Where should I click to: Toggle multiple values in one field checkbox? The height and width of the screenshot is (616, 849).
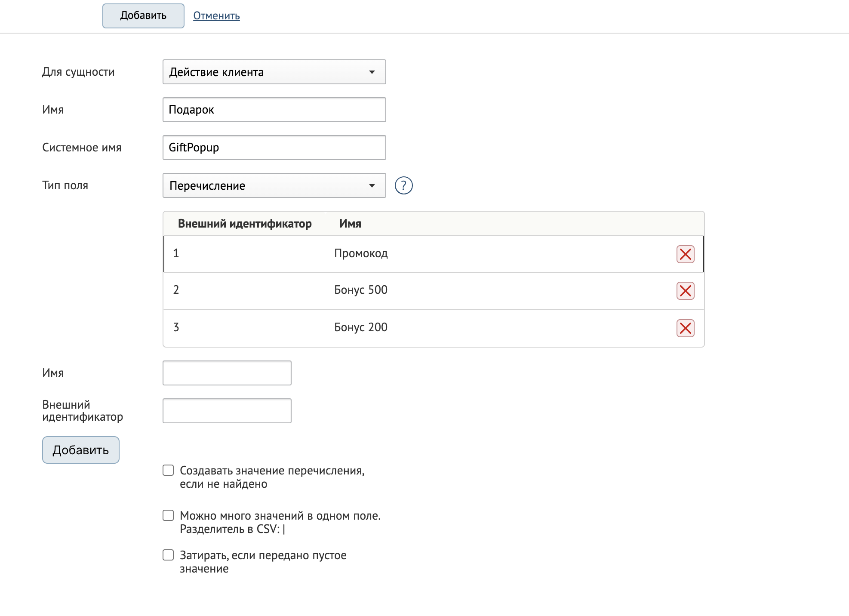tap(168, 515)
